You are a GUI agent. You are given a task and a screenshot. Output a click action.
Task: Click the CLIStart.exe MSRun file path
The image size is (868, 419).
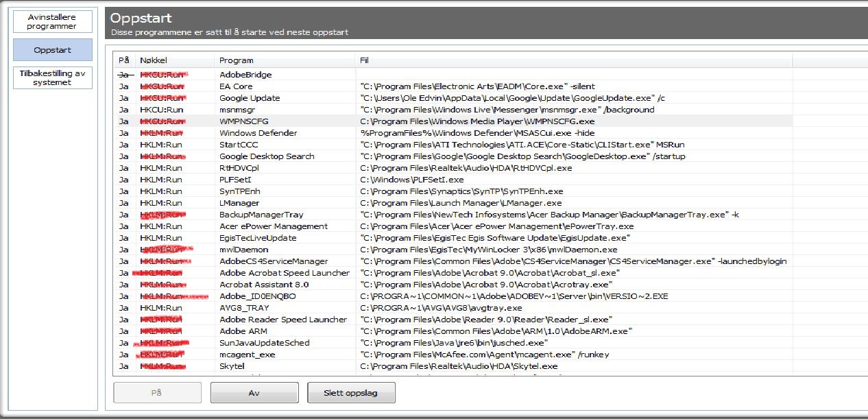pyautogui.click(x=522, y=145)
